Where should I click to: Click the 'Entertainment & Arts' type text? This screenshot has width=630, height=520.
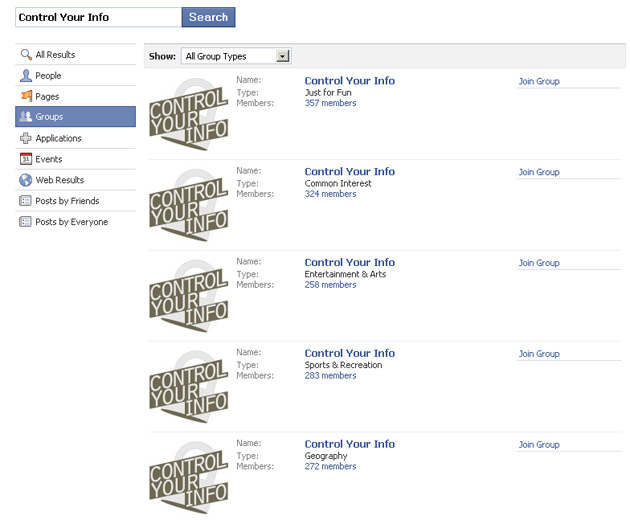point(345,274)
